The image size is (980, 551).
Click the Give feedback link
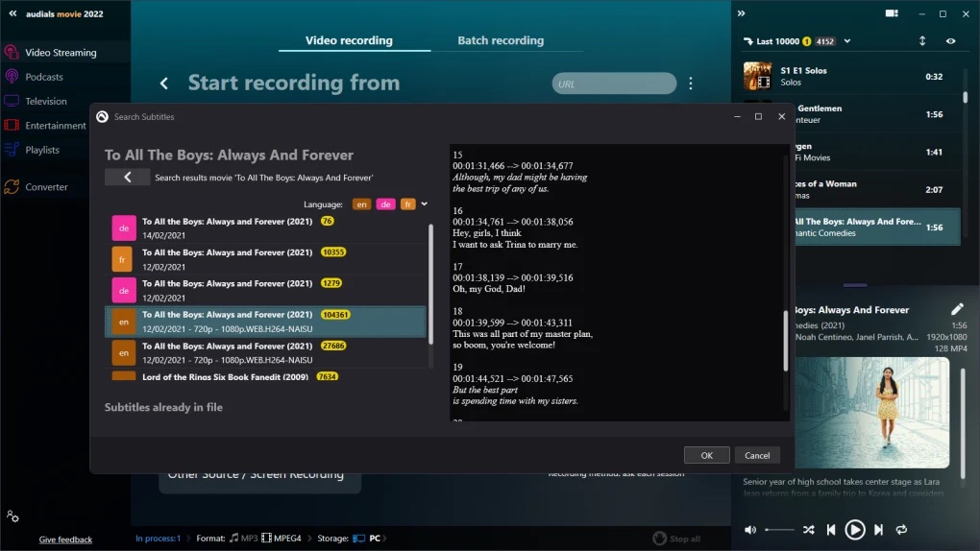[x=65, y=539]
